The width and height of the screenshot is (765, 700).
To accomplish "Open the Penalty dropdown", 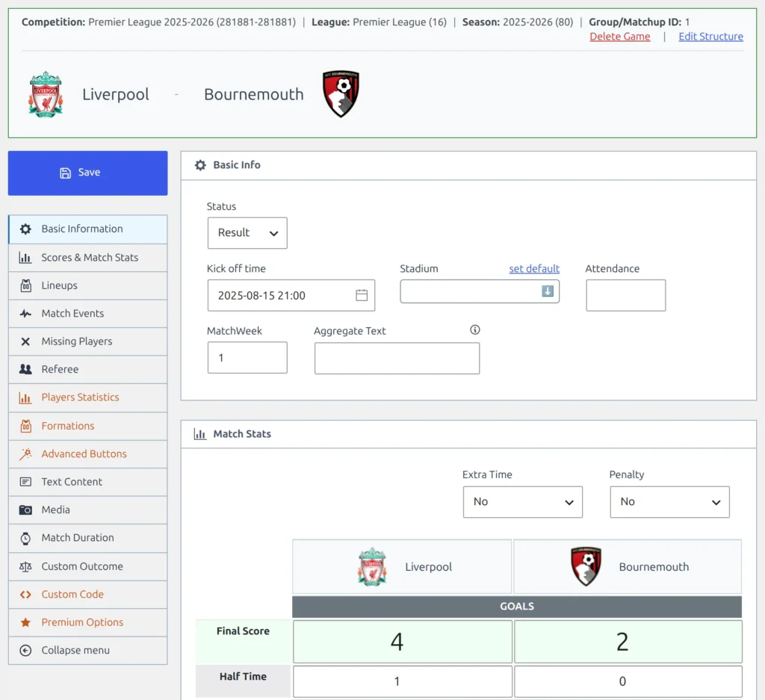I will [669, 502].
